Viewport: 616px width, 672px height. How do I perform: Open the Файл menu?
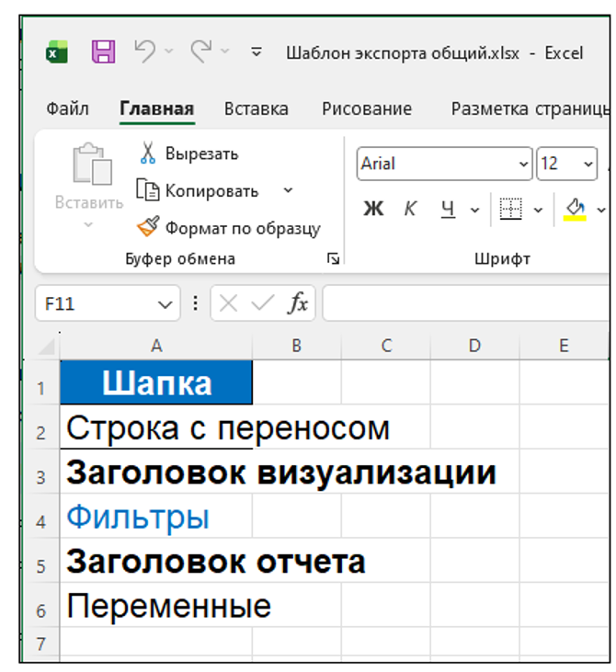[x=67, y=108]
